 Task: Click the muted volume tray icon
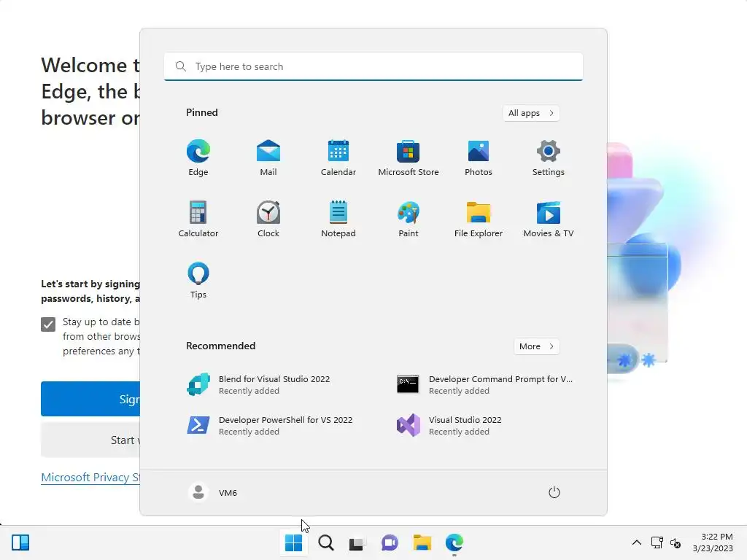coord(675,542)
